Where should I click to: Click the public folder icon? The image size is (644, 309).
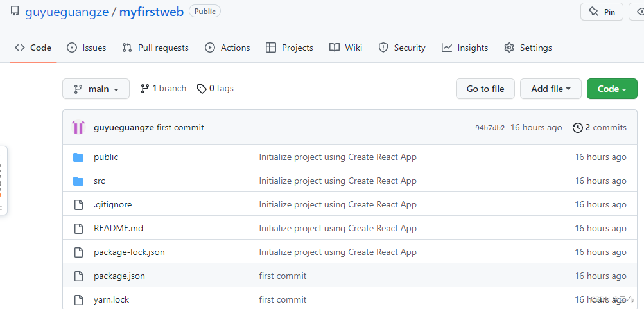coord(78,157)
